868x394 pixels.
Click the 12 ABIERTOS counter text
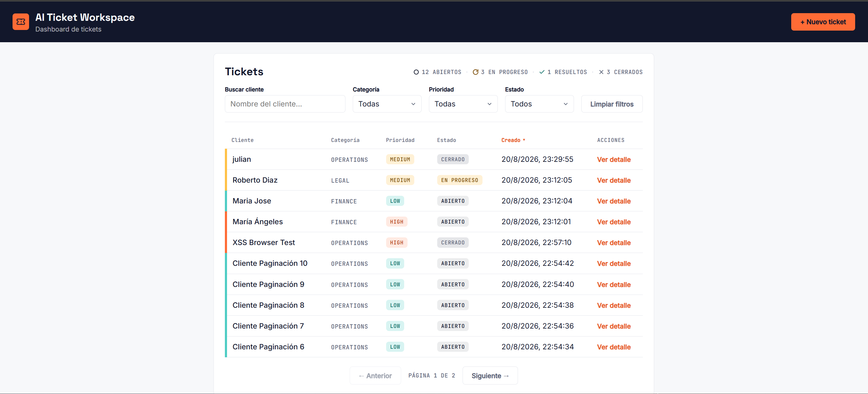[441, 72]
